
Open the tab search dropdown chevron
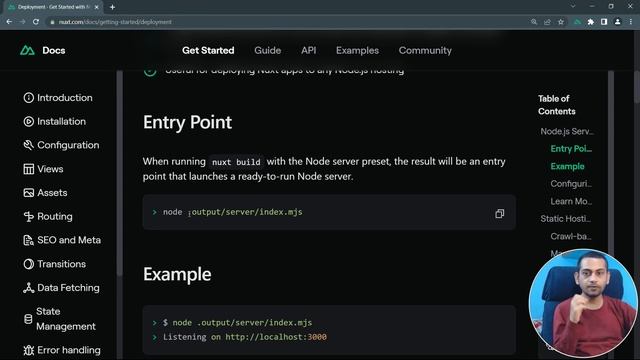pos(573,7)
